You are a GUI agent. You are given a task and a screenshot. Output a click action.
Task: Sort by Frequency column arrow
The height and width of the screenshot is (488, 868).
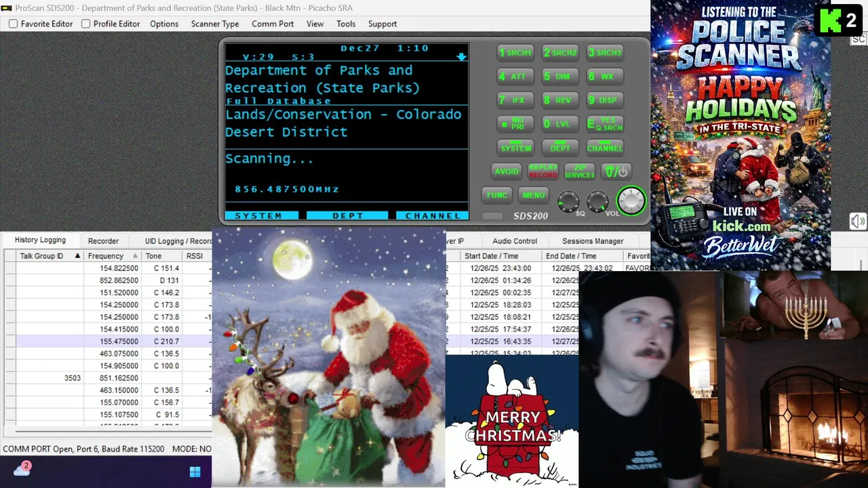pos(136,256)
